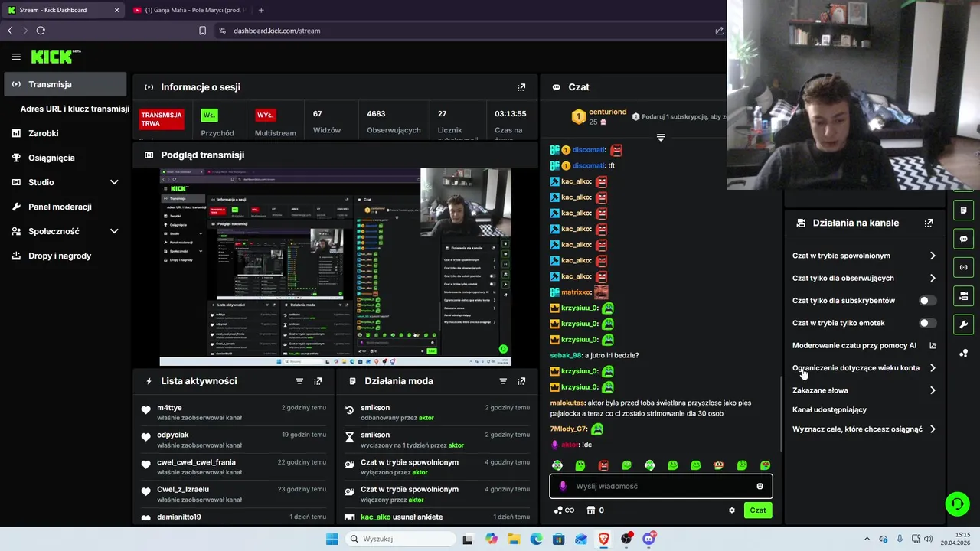Bookmark this page in the address bar
This screenshot has height=551, width=980.
202,31
